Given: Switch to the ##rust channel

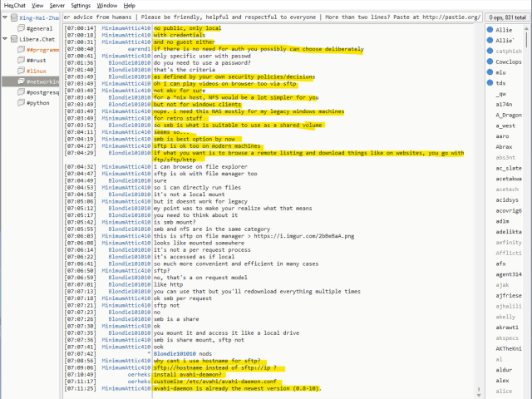Looking at the screenshot, I should [x=37, y=61].
